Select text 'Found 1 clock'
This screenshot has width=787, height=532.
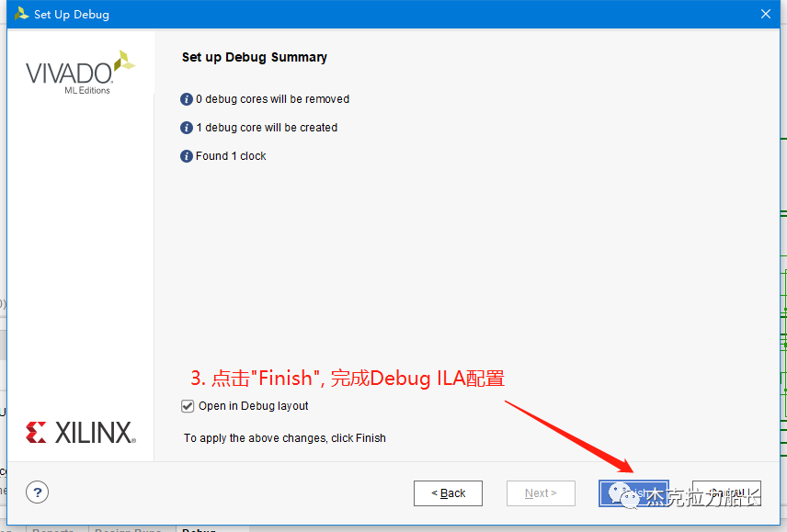point(231,156)
